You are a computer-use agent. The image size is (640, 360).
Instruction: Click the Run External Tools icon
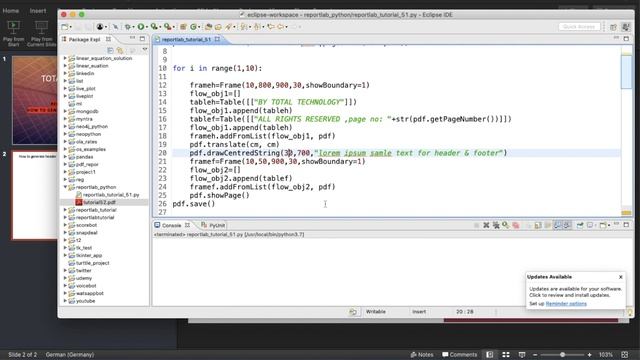[x=167, y=27]
